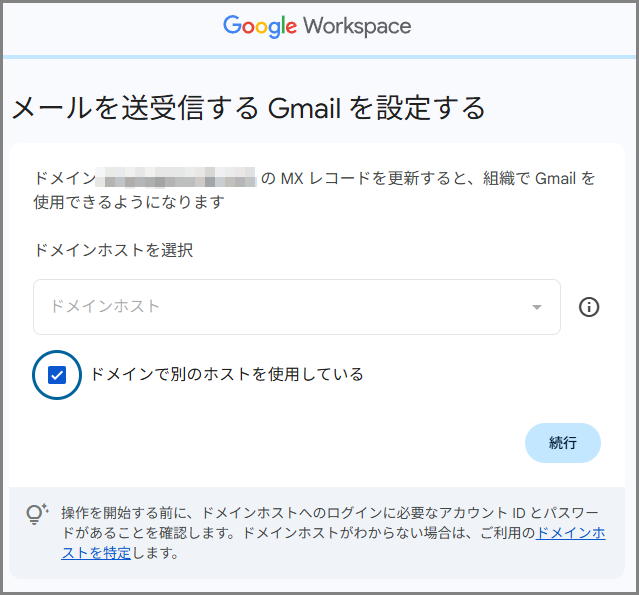The image size is (639, 595).
Task: Uncheck the ドメインで別のホストを使用している checkbox
Action: [57, 375]
